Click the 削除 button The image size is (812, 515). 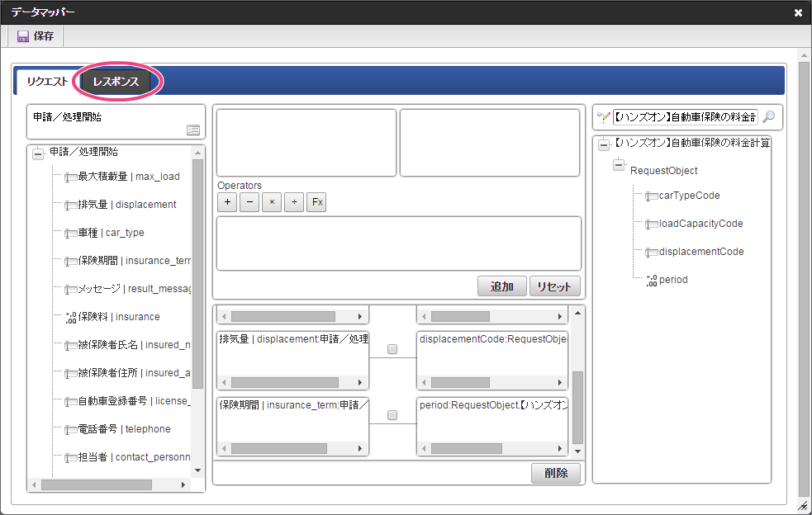pyautogui.click(x=556, y=473)
